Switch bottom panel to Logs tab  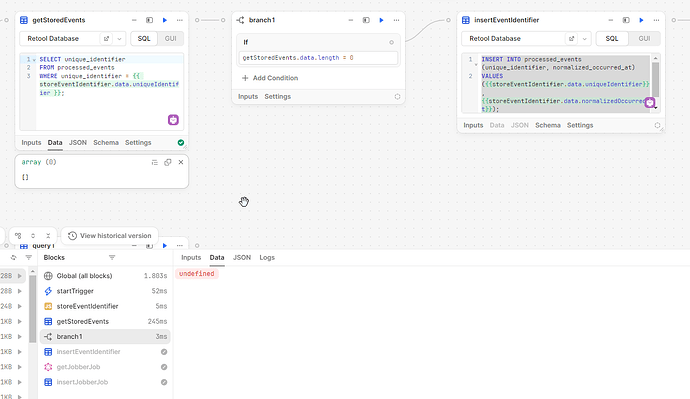point(267,258)
